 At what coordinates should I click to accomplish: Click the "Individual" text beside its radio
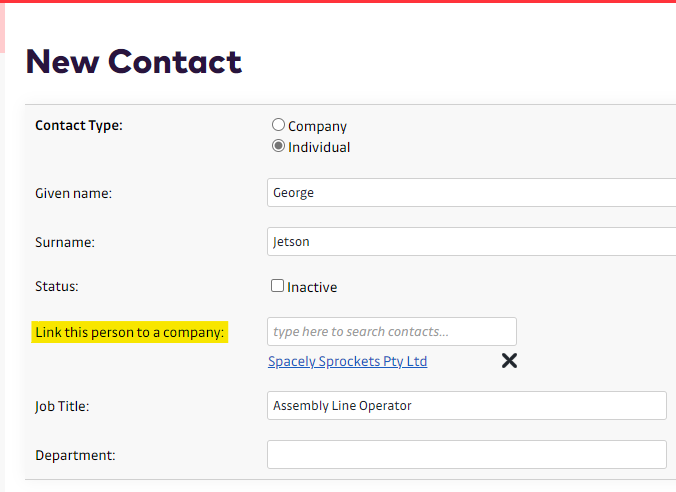pos(319,147)
